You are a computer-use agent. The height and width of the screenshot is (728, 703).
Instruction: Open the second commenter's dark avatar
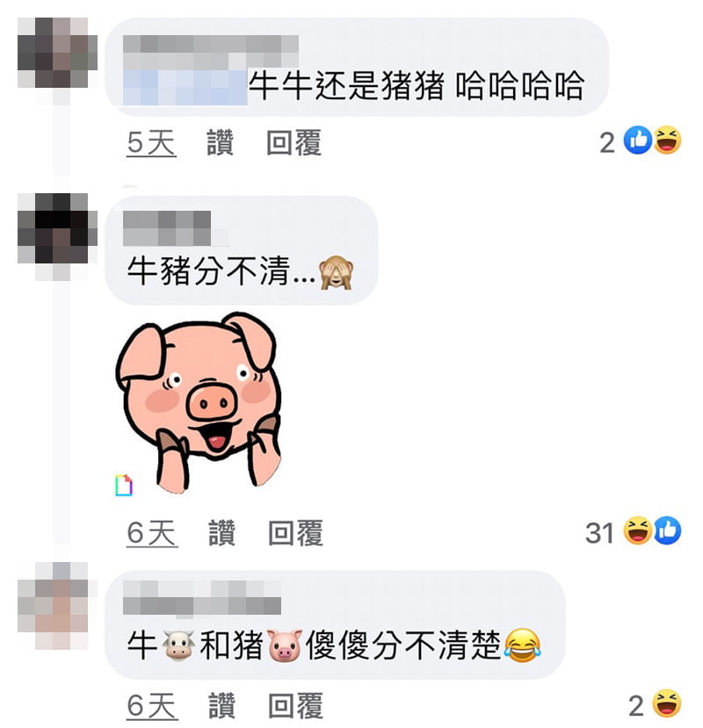tap(57, 228)
